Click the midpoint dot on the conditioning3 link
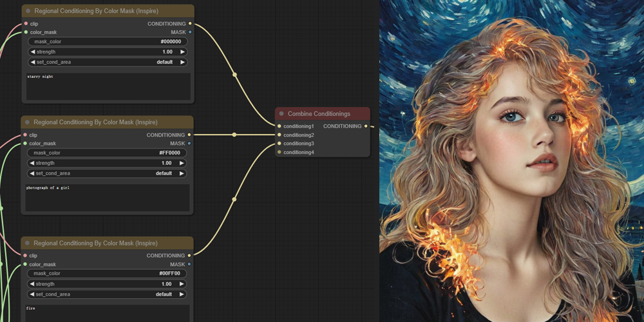Screen dimensions: 644x322 234,199
